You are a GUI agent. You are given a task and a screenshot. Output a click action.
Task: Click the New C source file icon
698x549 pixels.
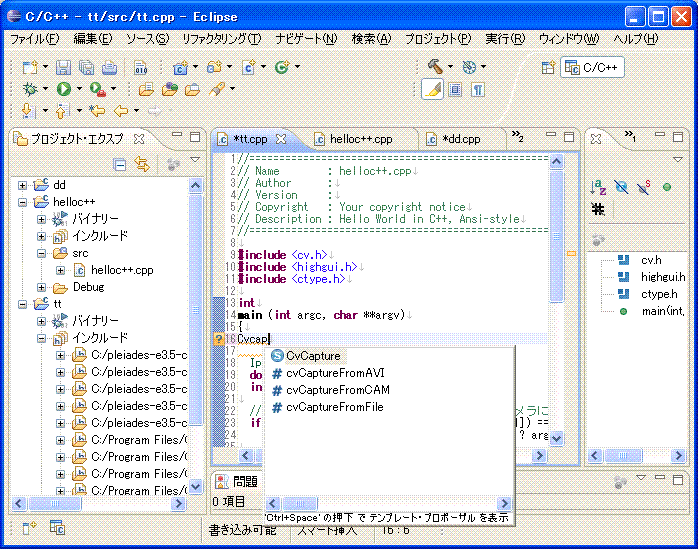coord(248,67)
